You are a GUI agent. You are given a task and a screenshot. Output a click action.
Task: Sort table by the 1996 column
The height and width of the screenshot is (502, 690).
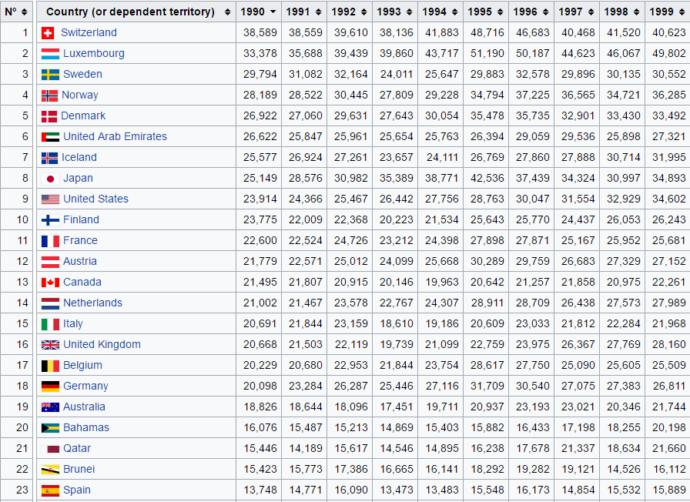tap(531, 11)
